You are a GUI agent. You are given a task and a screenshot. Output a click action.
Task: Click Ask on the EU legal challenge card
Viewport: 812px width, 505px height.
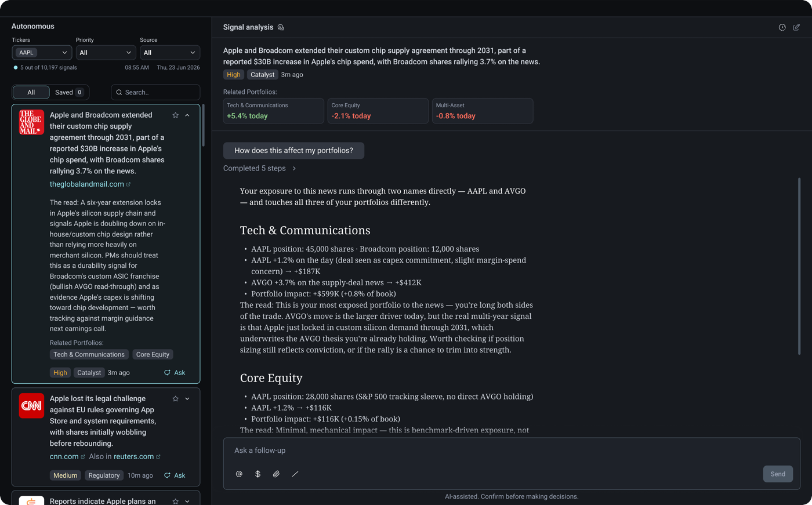tap(175, 475)
